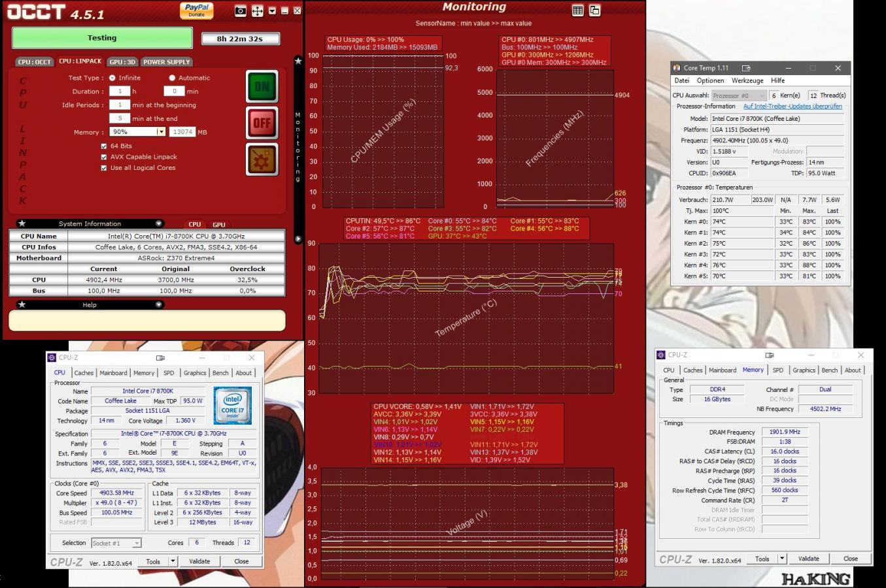The height and width of the screenshot is (588, 886).
Task: Click the star icon beside System Information
Action: 22,223
